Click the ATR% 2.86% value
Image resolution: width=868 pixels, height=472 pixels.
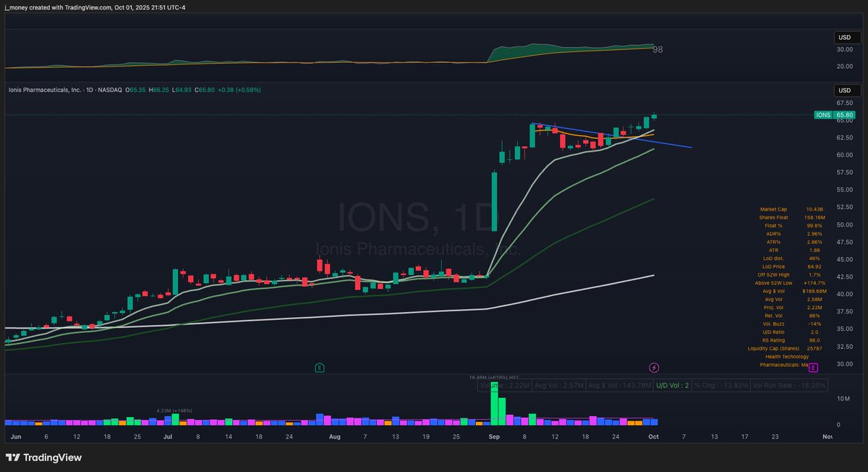click(x=814, y=242)
